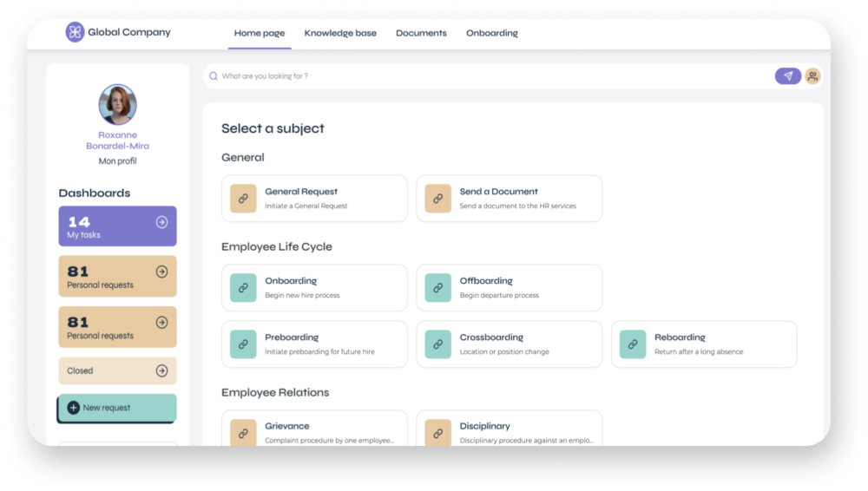The width and height of the screenshot is (868, 491).
Task: Click the Reboarding link icon
Action: [633, 344]
